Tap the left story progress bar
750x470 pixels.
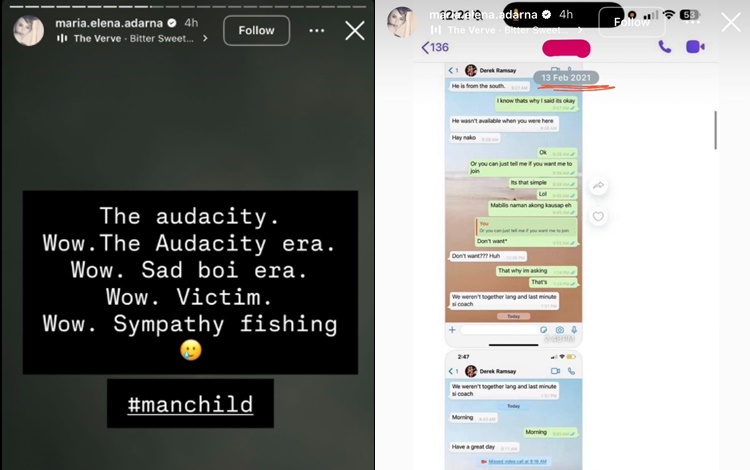pos(188,7)
